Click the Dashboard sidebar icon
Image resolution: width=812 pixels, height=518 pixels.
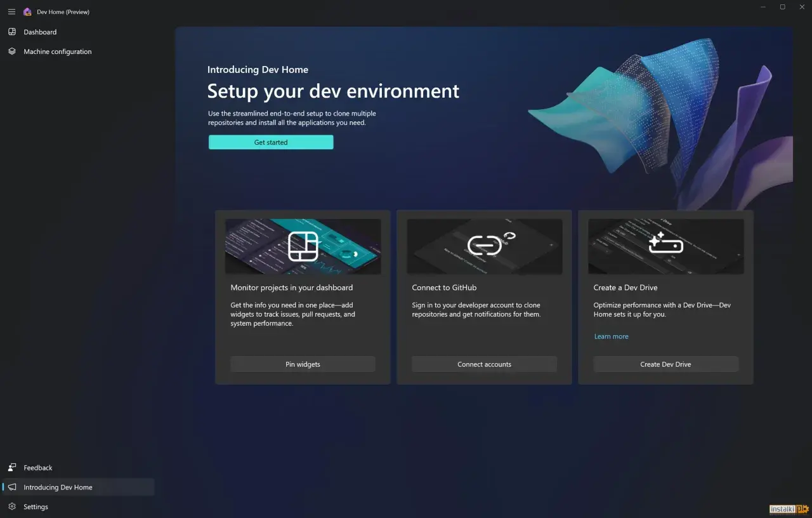coord(12,32)
